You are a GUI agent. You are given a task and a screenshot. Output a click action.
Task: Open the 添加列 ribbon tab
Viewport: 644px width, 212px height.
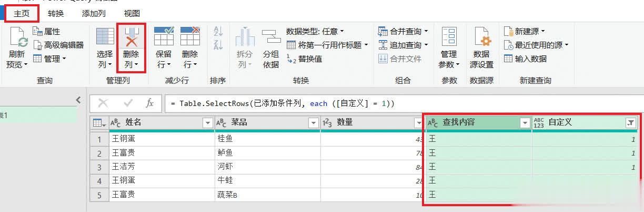93,13
